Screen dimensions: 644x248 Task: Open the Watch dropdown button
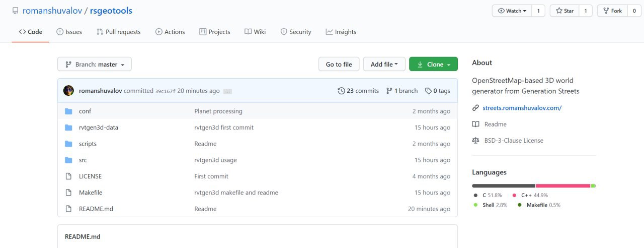click(x=512, y=11)
